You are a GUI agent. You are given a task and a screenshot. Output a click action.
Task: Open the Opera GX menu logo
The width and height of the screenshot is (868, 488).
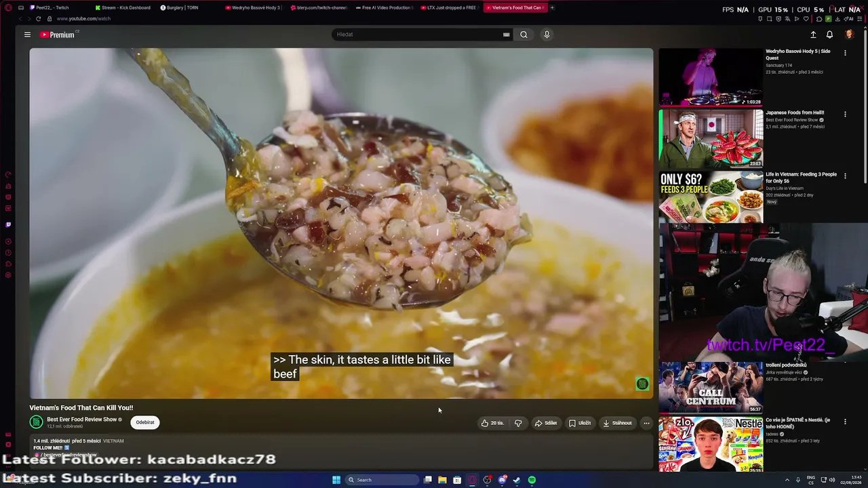pos(8,7)
